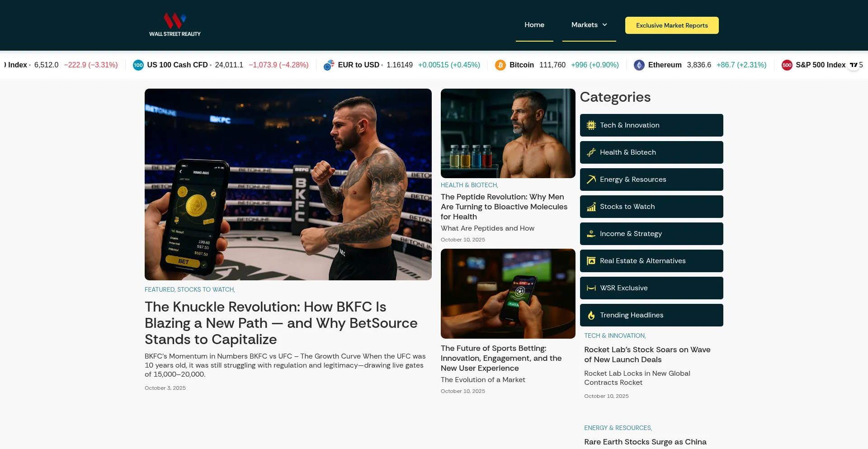Image resolution: width=868 pixels, height=449 pixels.
Task: Click the sports betting phone thumbnail
Action: click(508, 293)
